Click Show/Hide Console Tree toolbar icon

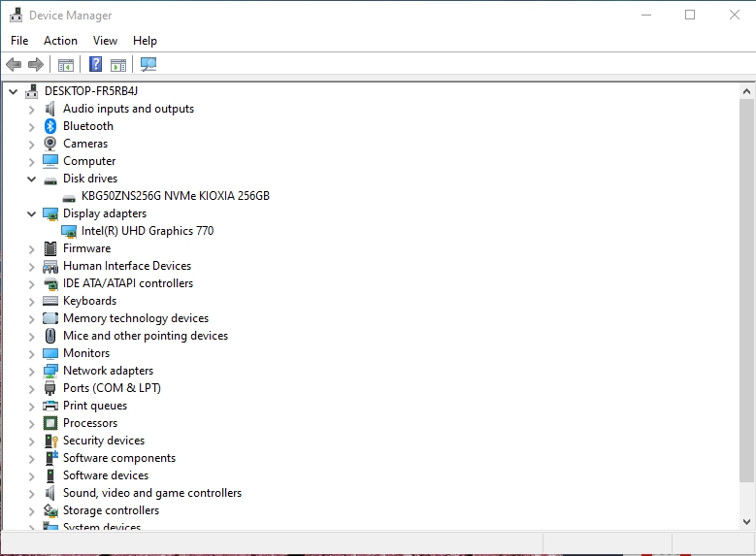pyautogui.click(x=66, y=65)
